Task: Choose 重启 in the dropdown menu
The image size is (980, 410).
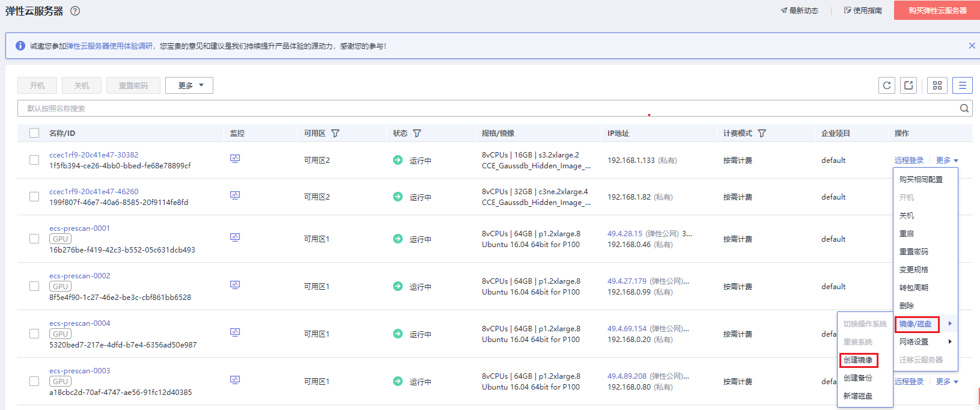Action: pyautogui.click(x=907, y=234)
